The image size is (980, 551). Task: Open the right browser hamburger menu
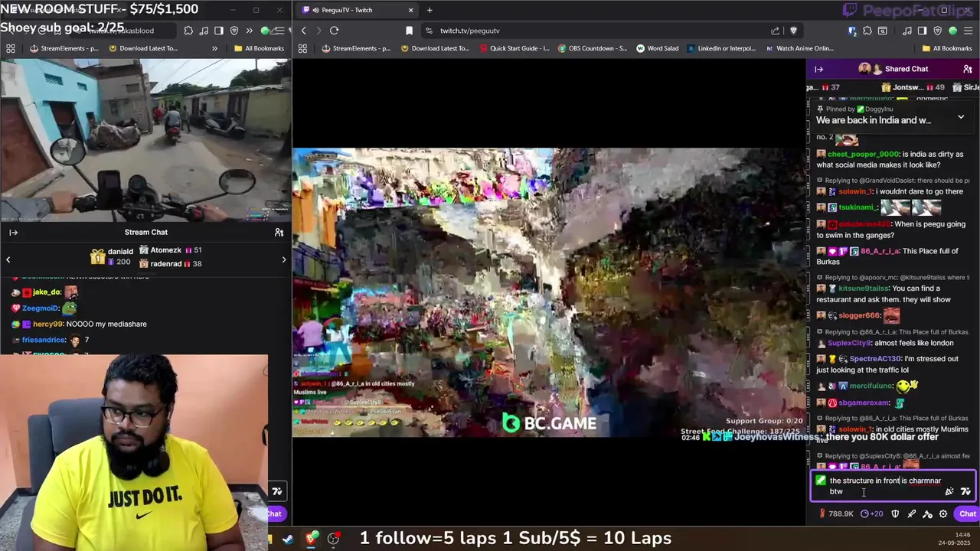click(x=969, y=31)
